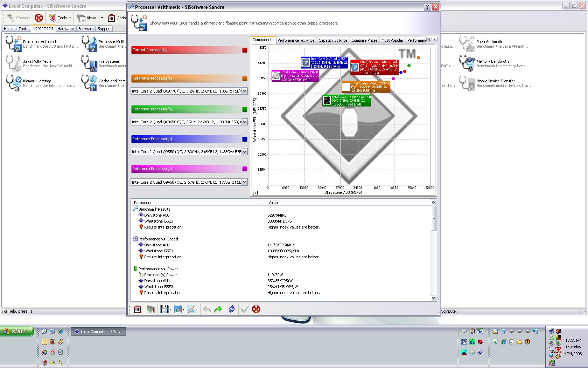Open Java Multi-Media benchmark icon
The height and width of the screenshot is (368, 588).
(x=14, y=63)
